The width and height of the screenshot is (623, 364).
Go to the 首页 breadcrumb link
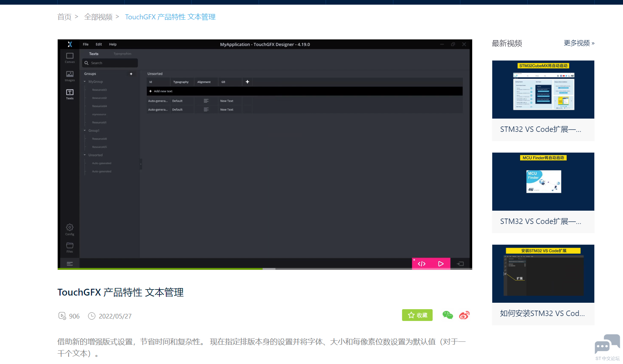pyautogui.click(x=64, y=17)
